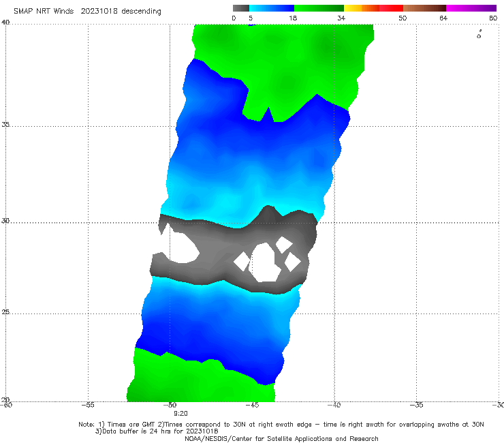The width and height of the screenshot is (504, 443).
Task: Click the longitude label -35
Action: coord(417,405)
